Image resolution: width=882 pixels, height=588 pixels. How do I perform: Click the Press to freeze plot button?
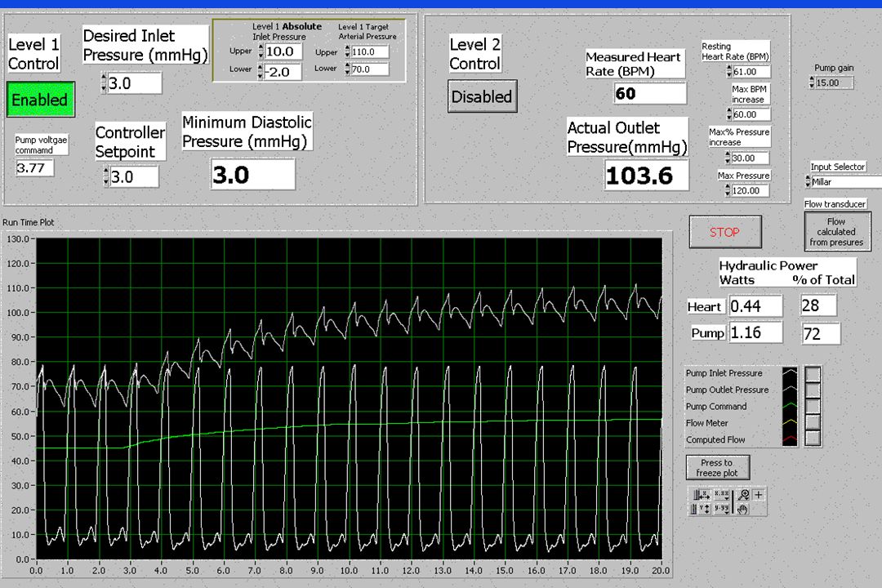pos(717,468)
